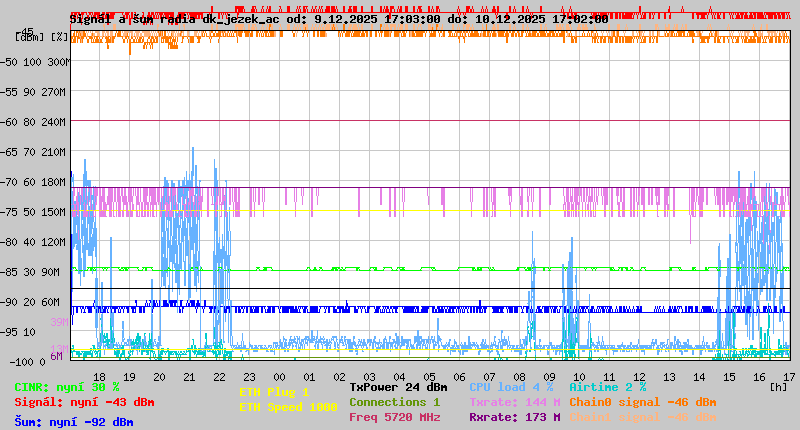800x430 pixels.
Task: Select the Rxrate 173 M legend entry
Action: 514,417
